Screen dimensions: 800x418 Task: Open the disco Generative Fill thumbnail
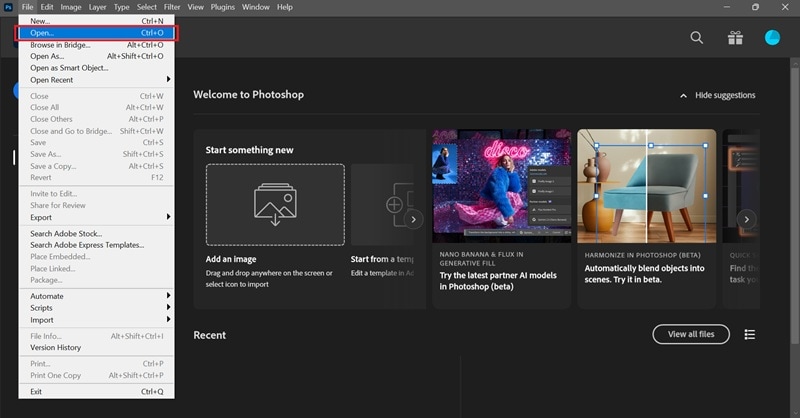[x=502, y=186]
